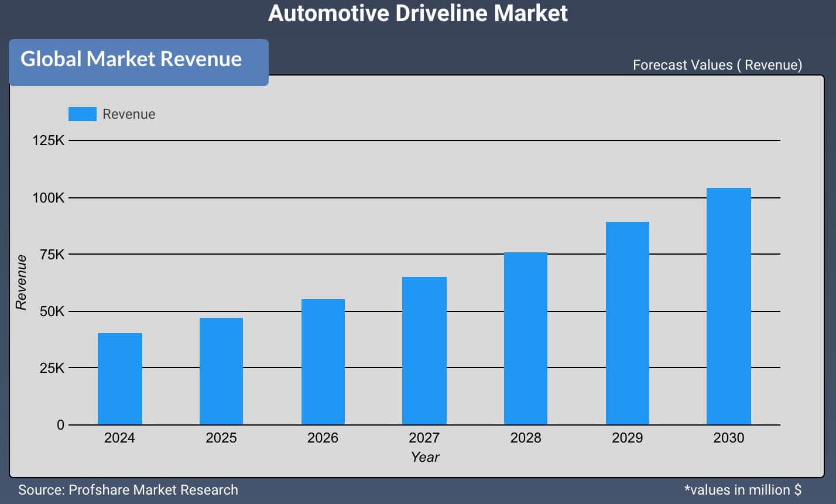Pick the 2030 revenue bar
This screenshot has height=504, width=836.
pos(729,306)
